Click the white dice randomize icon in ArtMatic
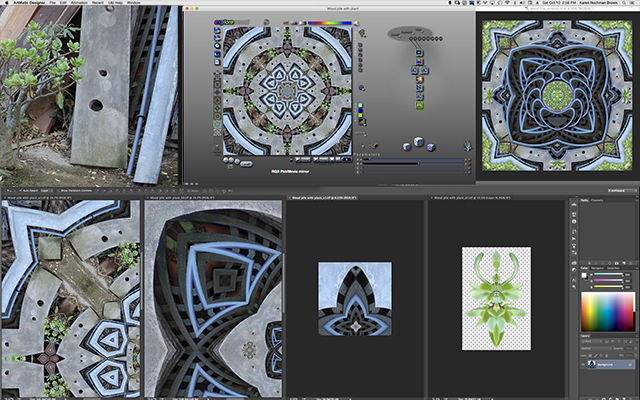The image size is (640, 400). coord(419,143)
